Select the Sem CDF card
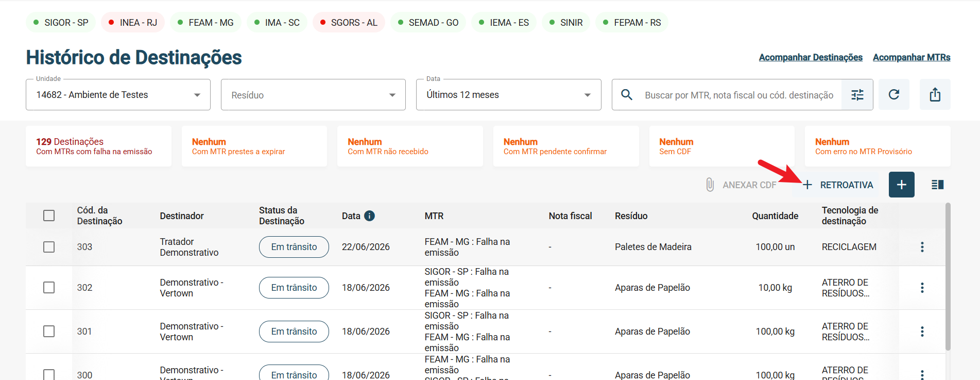Viewport: 980px width, 380px height. pos(721,146)
